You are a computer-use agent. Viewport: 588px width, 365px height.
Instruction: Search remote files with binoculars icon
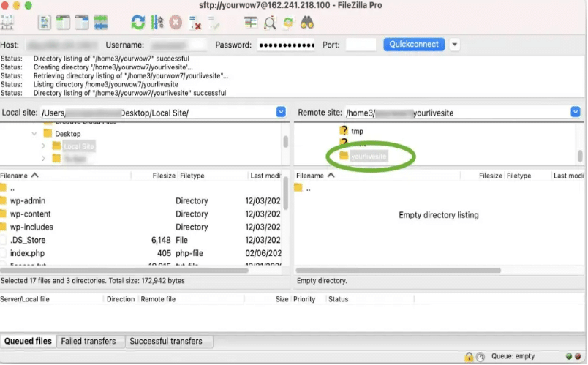pos(307,23)
